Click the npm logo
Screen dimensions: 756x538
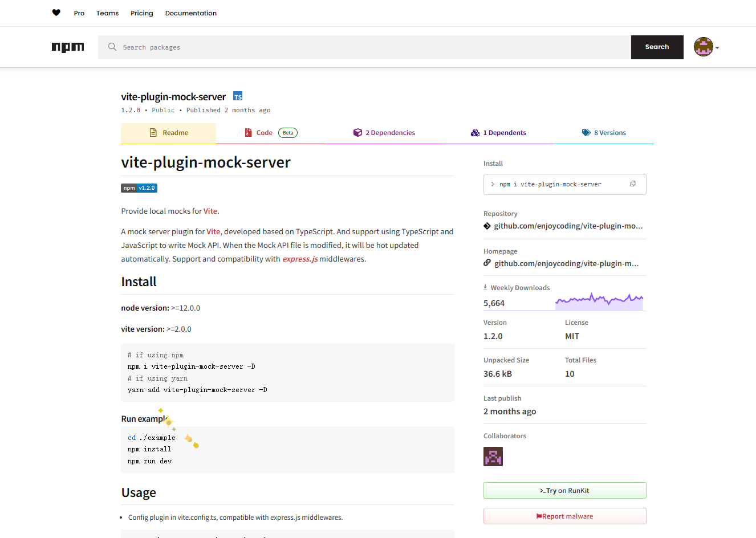(x=68, y=47)
